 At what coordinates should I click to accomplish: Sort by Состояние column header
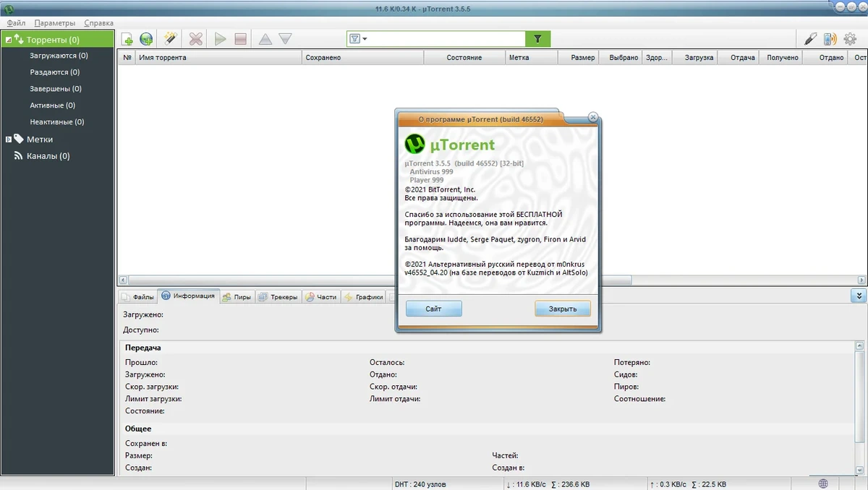[464, 58]
